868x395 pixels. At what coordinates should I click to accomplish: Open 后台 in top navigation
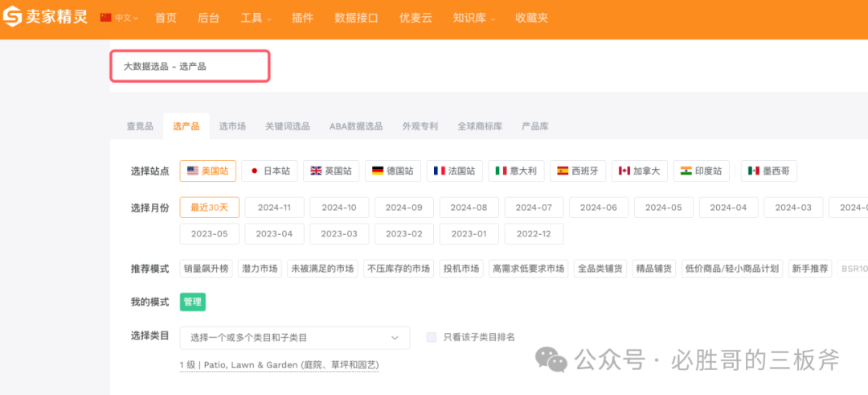coord(208,18)
